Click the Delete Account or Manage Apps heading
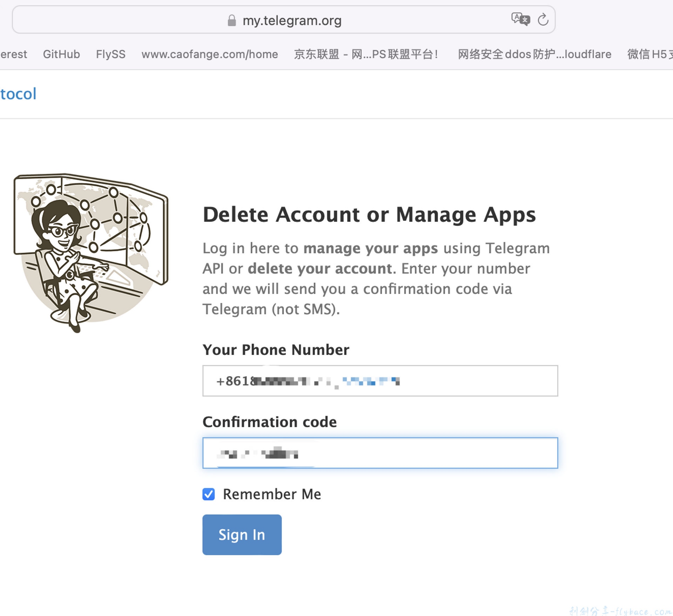Viewport: 673px width, 616px height. click(369, 214)
